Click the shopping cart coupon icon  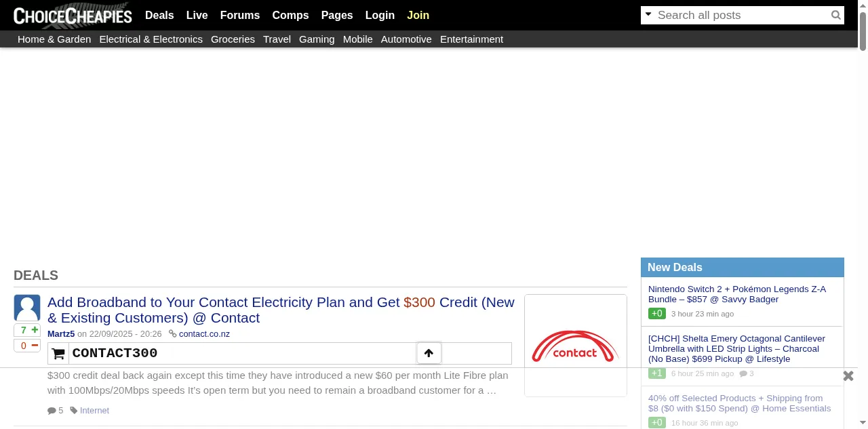[x=58, y=353]
